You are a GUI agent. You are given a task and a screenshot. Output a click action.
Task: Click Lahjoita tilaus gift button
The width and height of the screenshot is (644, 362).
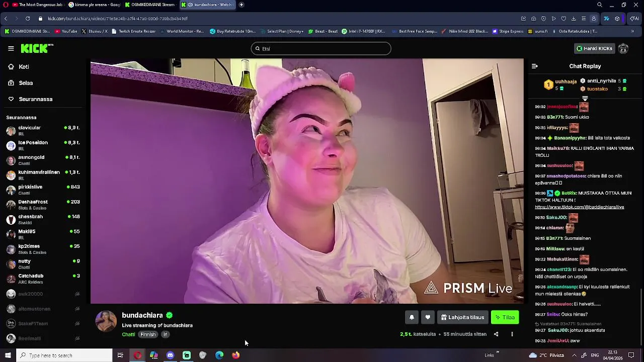tap(463, 317)
